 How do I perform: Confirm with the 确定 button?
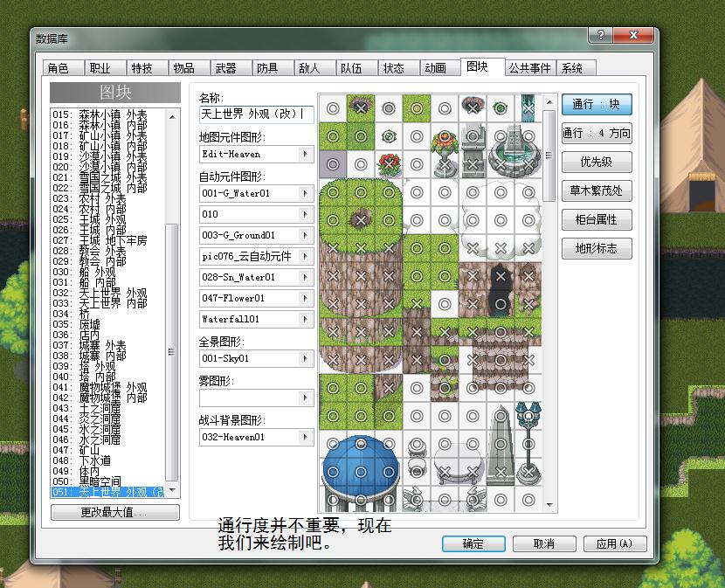click(473, 543)
